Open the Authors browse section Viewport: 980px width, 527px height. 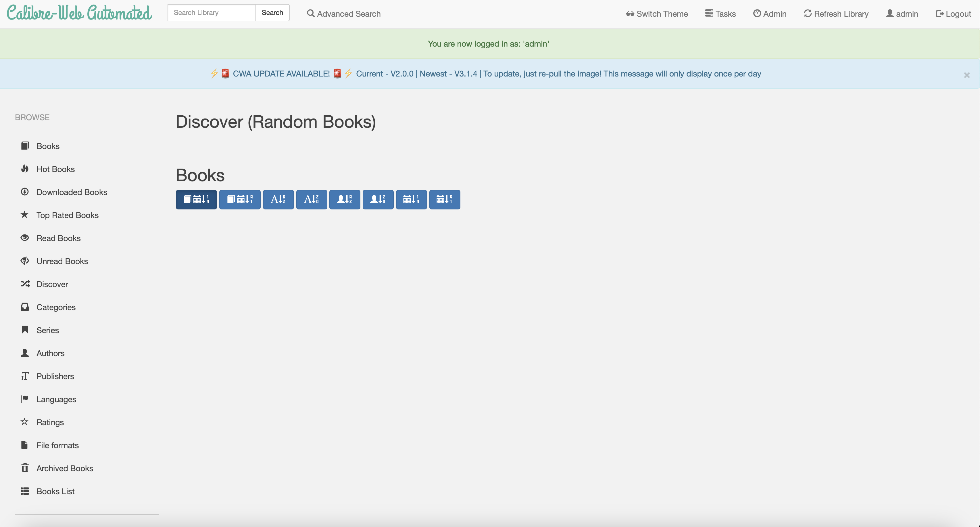50,353
